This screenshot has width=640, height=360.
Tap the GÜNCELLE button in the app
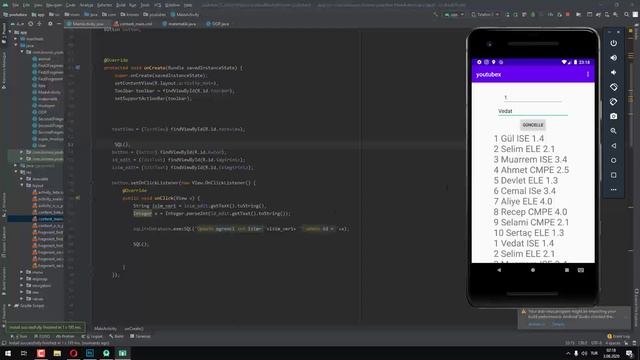click(533, 125)
